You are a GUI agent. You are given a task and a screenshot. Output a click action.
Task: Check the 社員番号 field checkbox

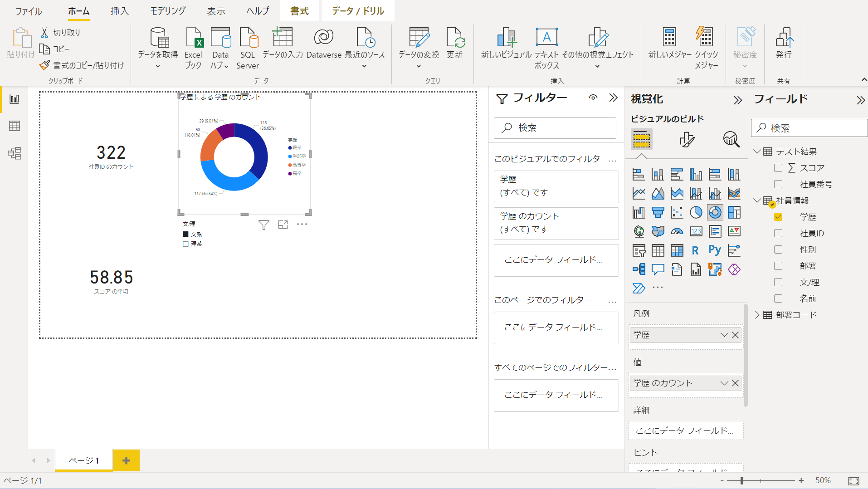pyautogui.click(x=778, y=184)
